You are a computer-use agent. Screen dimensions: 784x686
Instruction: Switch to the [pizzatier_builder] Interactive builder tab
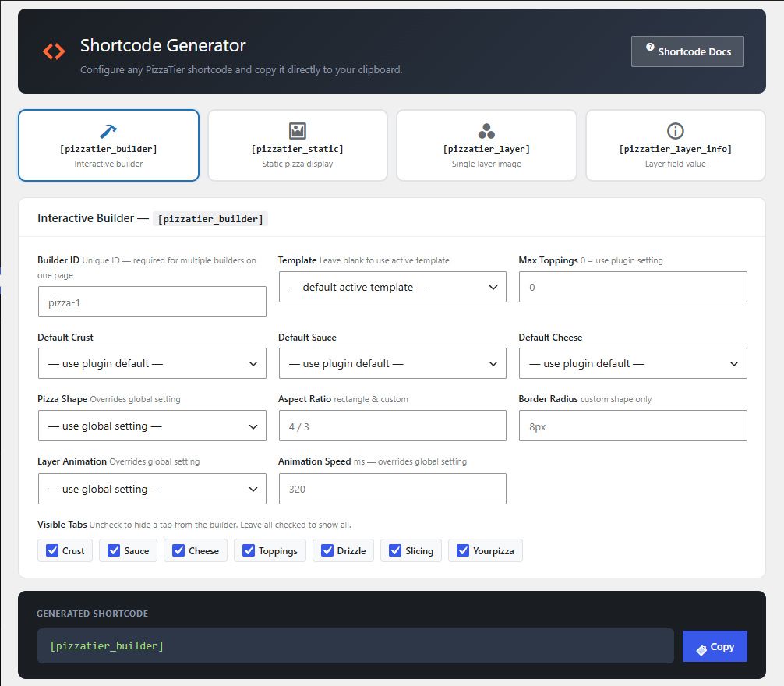108,146
